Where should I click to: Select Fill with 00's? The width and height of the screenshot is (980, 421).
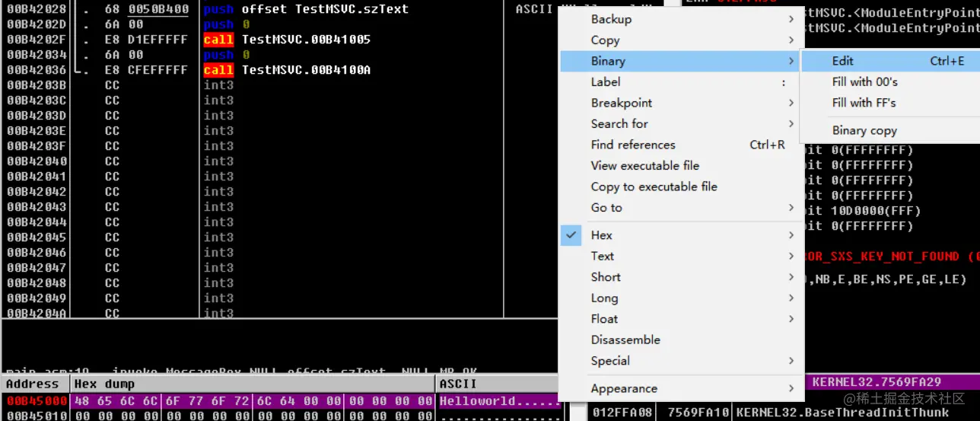(x=891, y=81)
